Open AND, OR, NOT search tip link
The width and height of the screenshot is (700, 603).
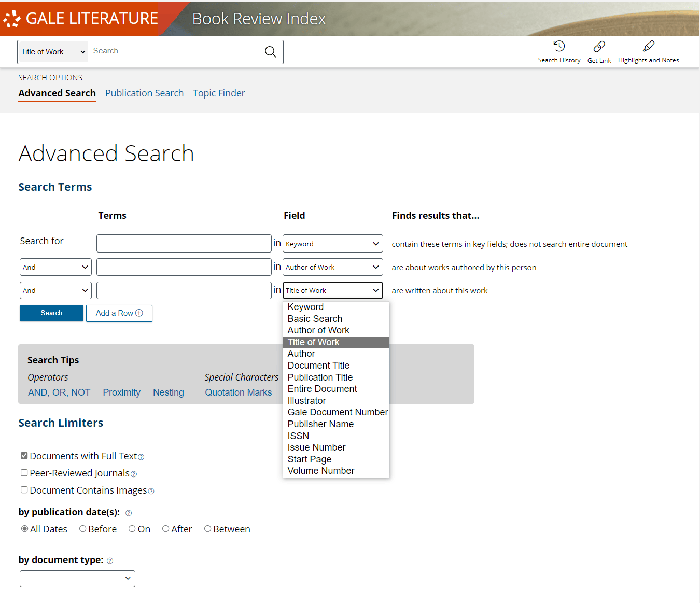(x=59, y=392)
